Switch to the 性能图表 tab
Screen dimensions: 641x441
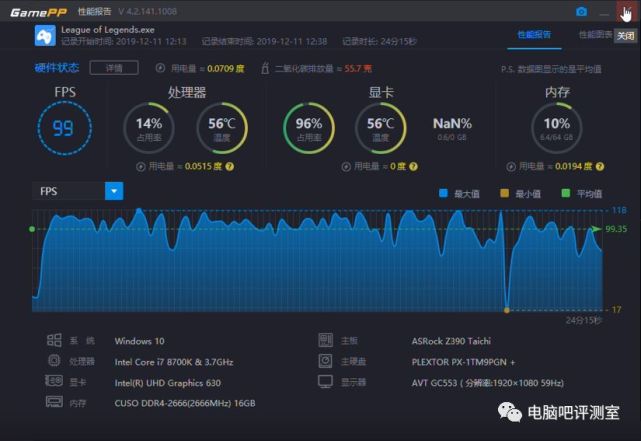595,35
